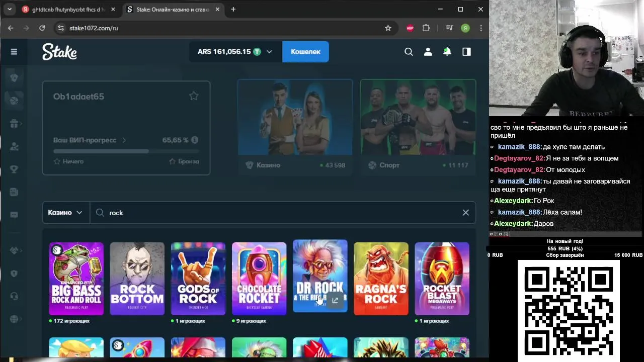The image size is (644, 362).
Task: Clear the rock search with X
Action: tap(465, 213)
